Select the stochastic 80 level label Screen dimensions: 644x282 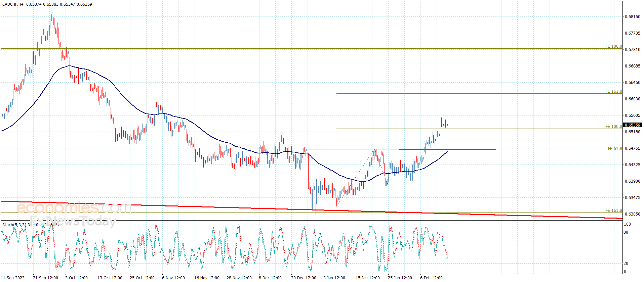pyautogui.click(x=626, y=232)
